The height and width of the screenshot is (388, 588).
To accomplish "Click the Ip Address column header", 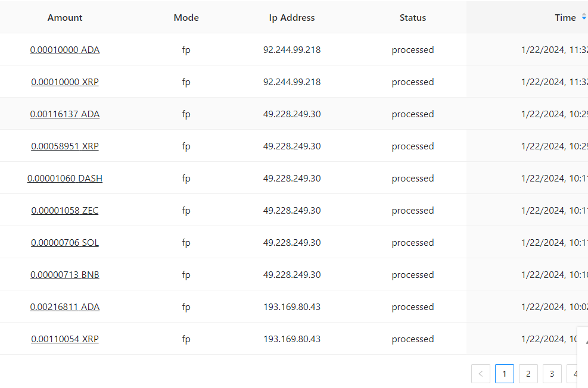I will click(291, 17).
